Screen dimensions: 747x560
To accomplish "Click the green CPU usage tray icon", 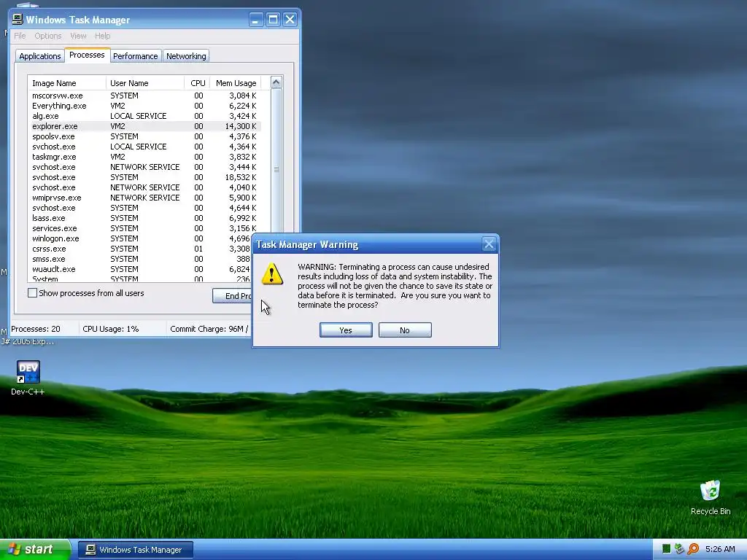I will [x=667, y=549].
